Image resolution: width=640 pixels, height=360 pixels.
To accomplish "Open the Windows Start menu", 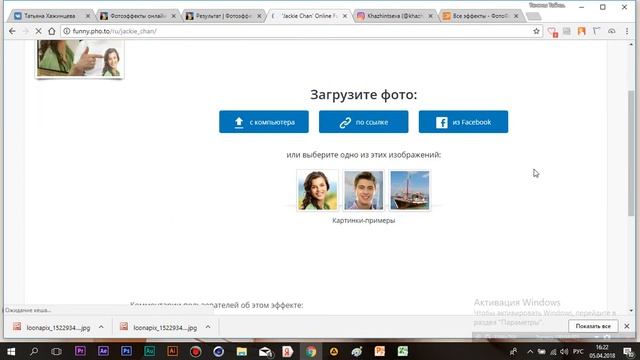I will coord(11,351).
